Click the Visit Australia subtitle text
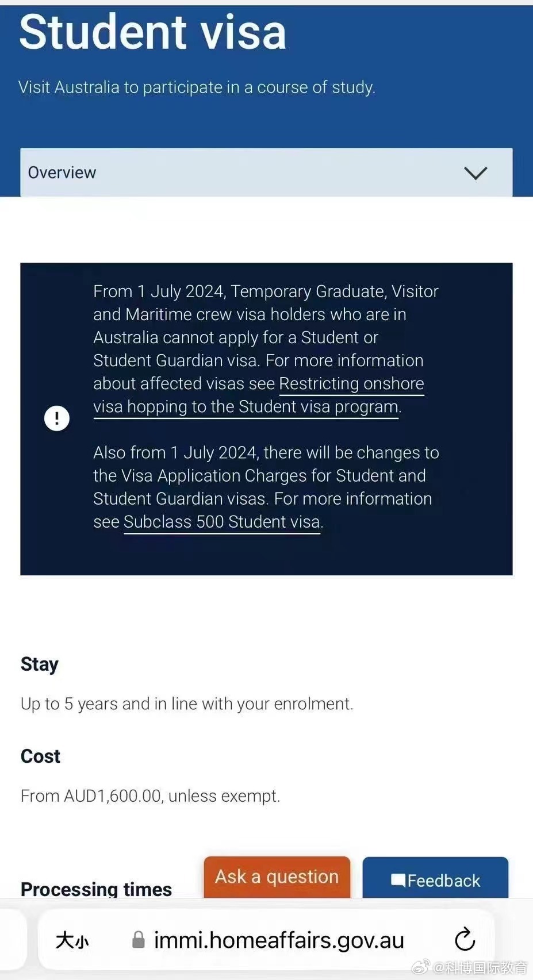The width and height of the screenshot is (533, 980). point(197,87)
